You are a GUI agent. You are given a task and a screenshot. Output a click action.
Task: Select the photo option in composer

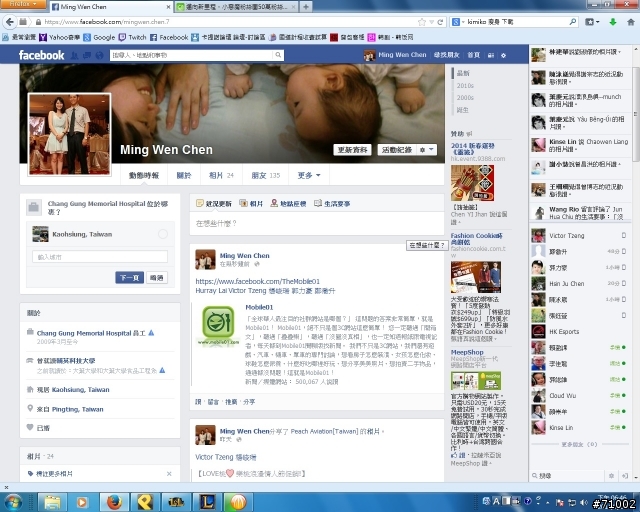pyautogui.click(x=251, y=203)
